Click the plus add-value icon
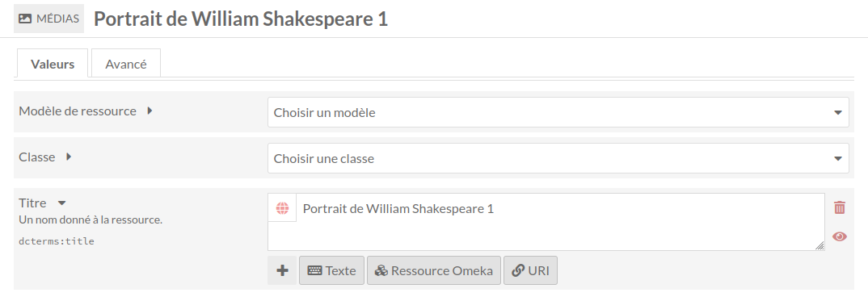868x301 pixels. click(x=282, y=270)
